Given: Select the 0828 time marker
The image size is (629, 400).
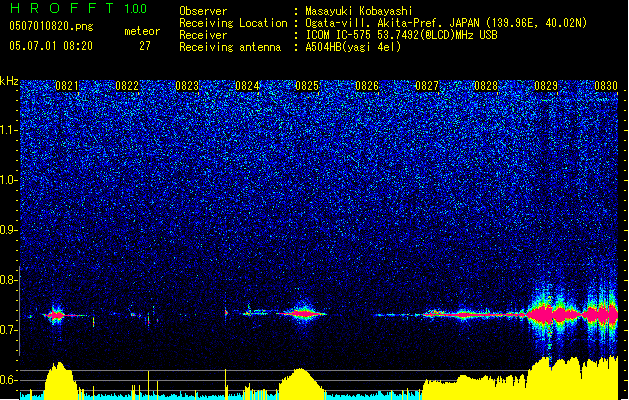Looking at the screenshot, I should click(x=486, y=86).
